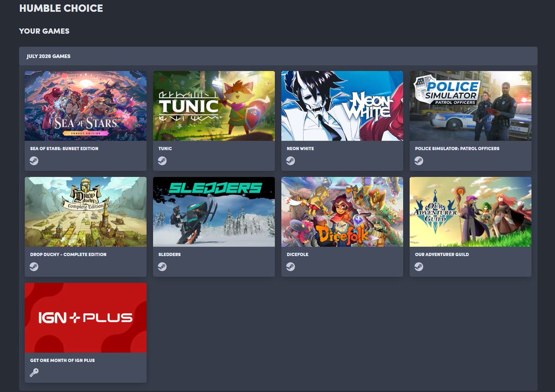Select the 'Drop Duchy - Complete Edition' title
Viewport: 555px width, 392px height.
pos(68,255)
